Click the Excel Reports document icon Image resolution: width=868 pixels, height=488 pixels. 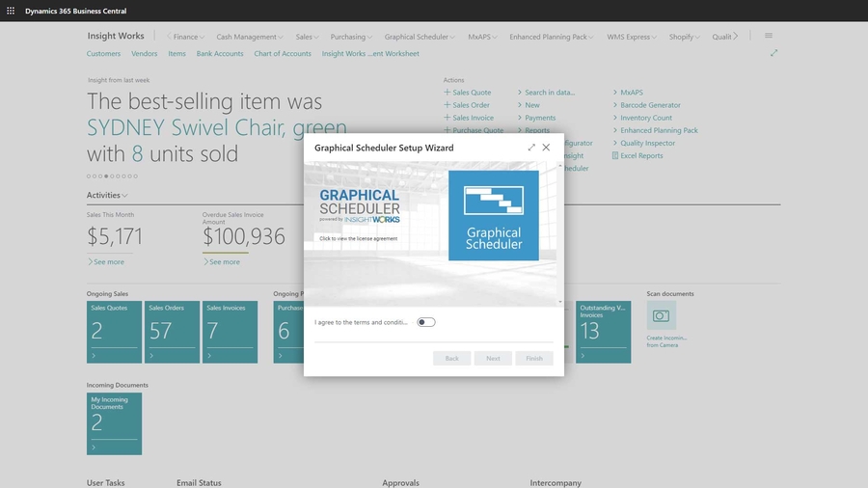point(615,155)
